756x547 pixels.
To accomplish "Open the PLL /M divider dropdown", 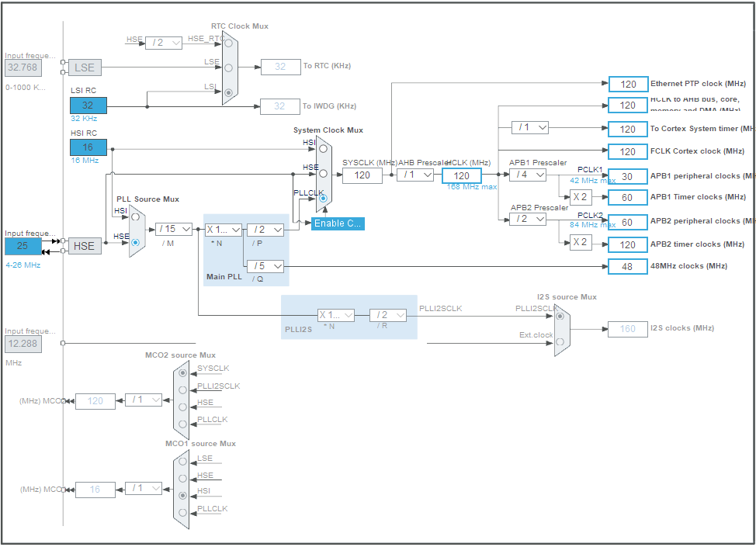I will (x=174, y=229).
